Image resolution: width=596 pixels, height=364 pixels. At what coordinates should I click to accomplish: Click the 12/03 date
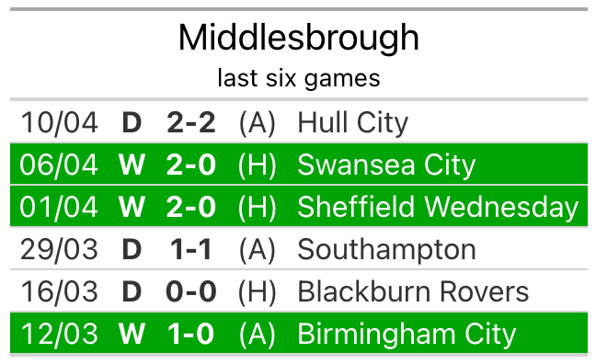pyautogui.click(x=59, y=334)
